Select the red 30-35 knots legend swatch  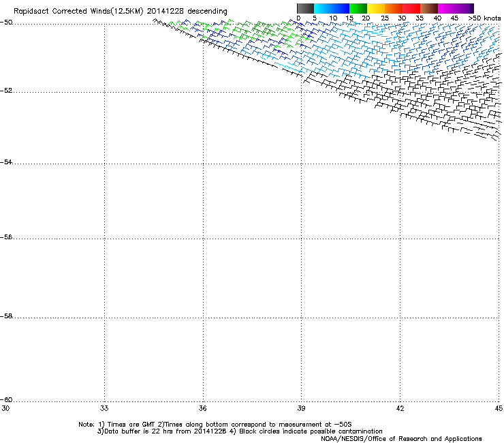(411, 8)
